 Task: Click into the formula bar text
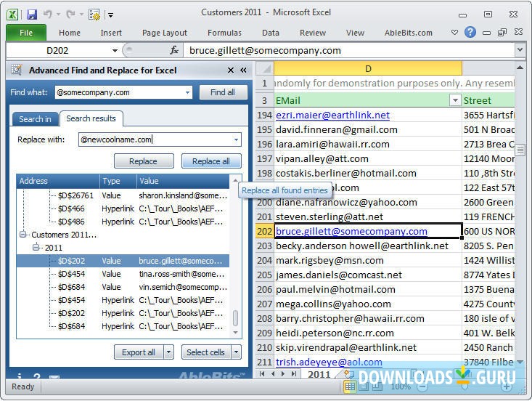(349, 51)
